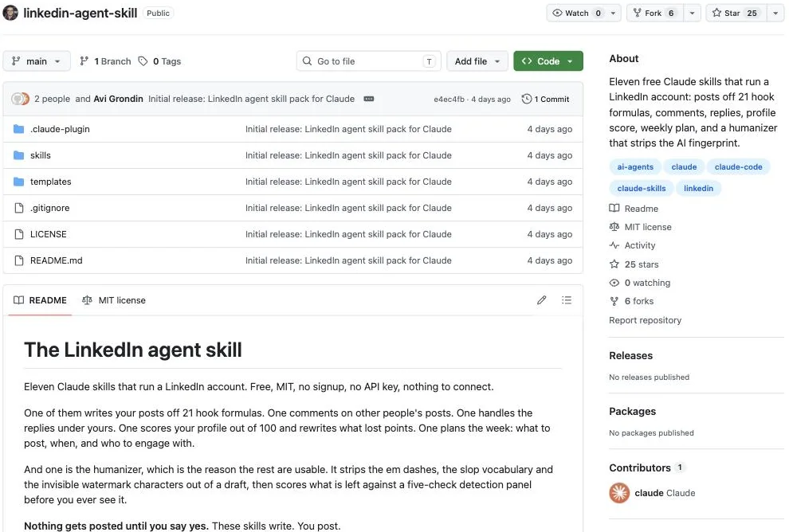The width and height of the screenshot is (789, 532).
Task: Click the claude contributor avatar
Action: click(x=619, y=493)
